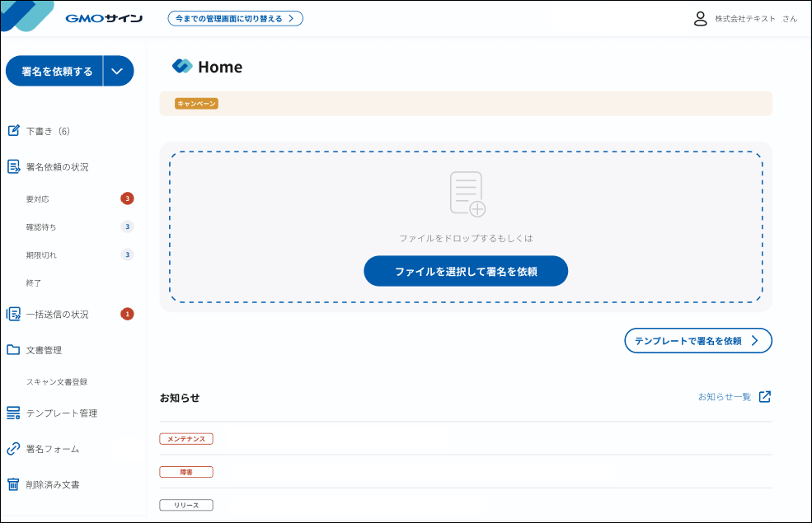812x523 pixels.
Task: Click the 署名フォーム link-chain icon
Action: pyautogui.click(x=13, y=449)
